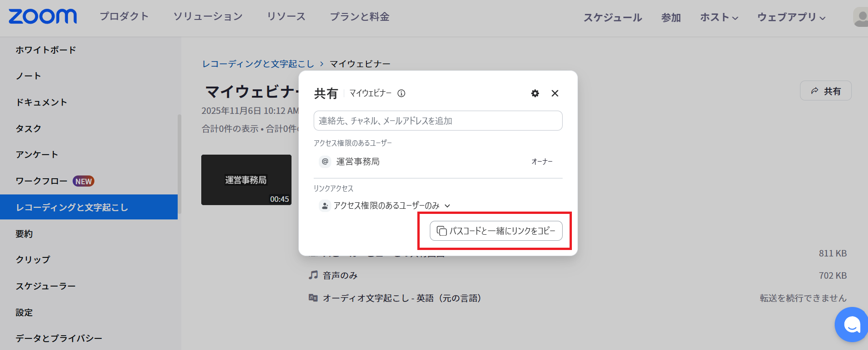The width and height of the screenshot is (868, 350).
Task: Click the user profile avatar
Action: point(861,17)
